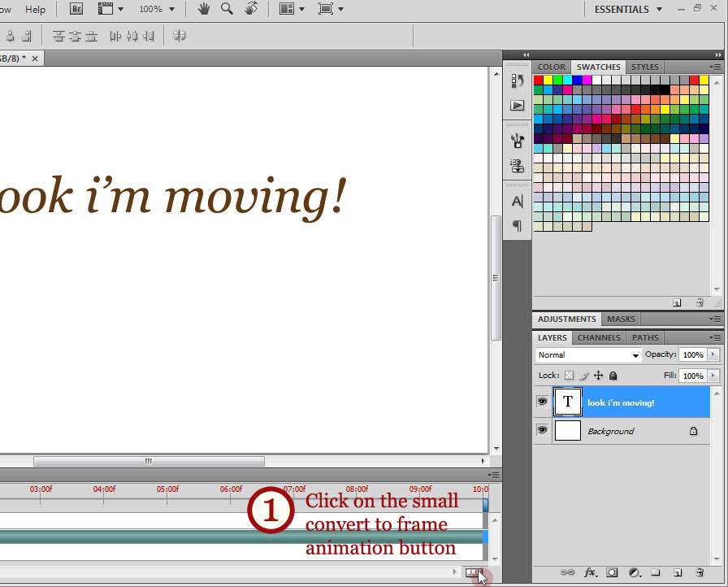Select the Hand tool in the top bar
The width and height of the screenshot is (728, 587).
[x=204, y=9]
